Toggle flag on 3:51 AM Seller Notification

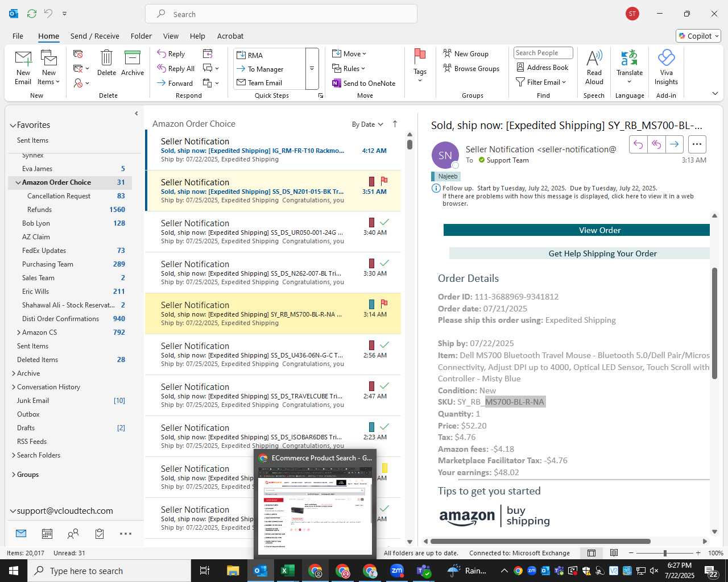click(x=384, y=181)
